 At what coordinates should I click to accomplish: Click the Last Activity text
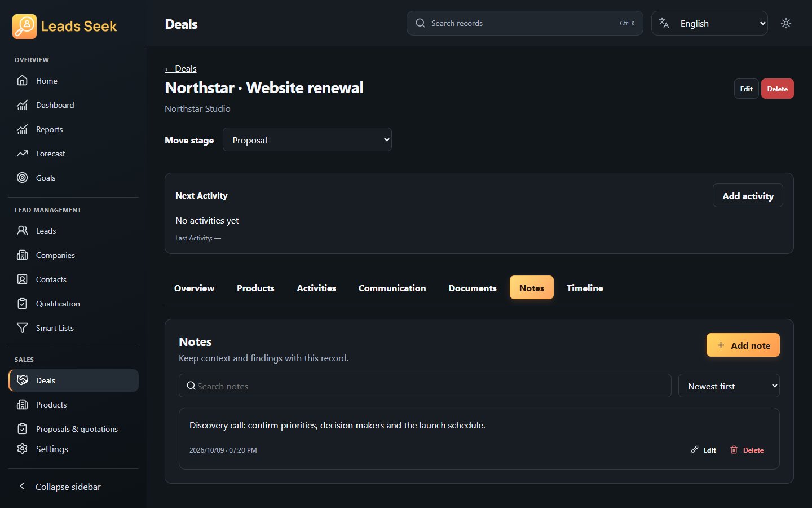(x=198, y=238)
